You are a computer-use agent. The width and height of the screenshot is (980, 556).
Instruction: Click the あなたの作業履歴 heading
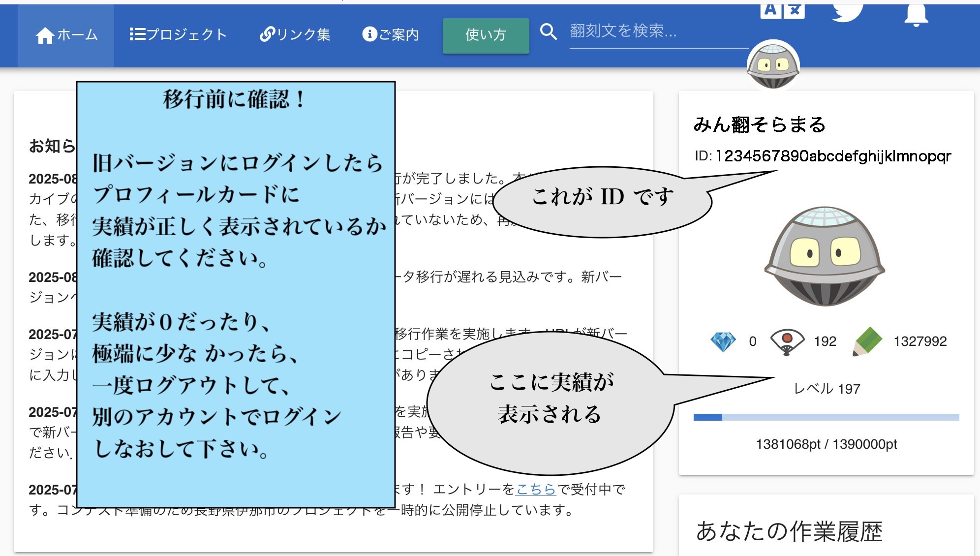(x=789, y=531)
